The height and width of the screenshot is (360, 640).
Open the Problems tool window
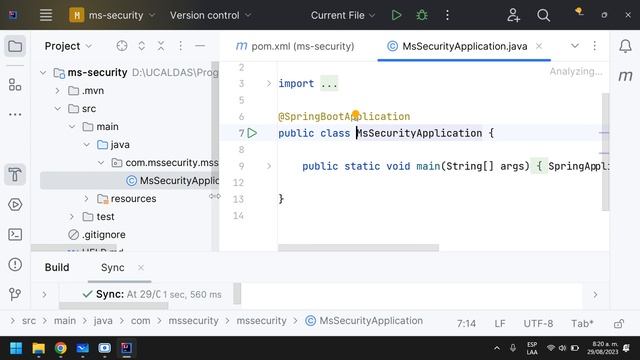pyautogui.click(x=15, y=264)
